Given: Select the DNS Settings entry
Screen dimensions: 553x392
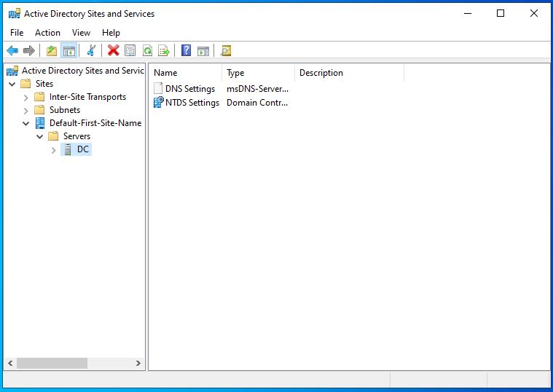Looking at the screenshot, I should click(189, 89).
